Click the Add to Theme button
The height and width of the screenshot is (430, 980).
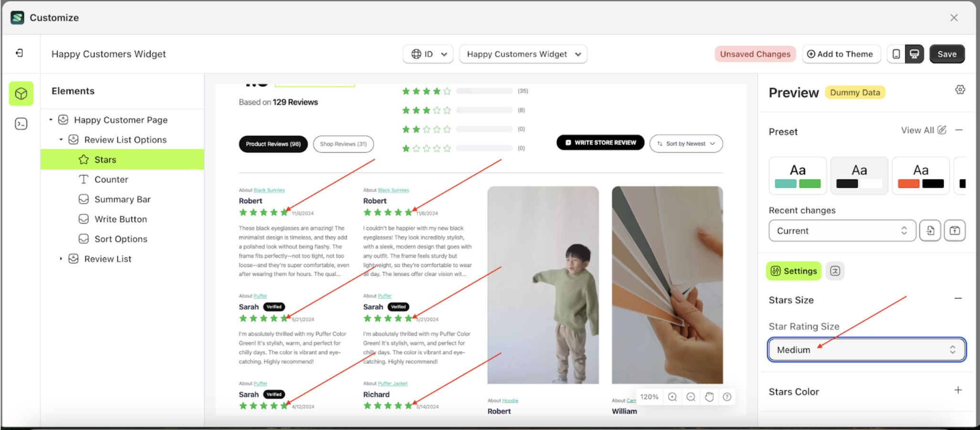840,54
